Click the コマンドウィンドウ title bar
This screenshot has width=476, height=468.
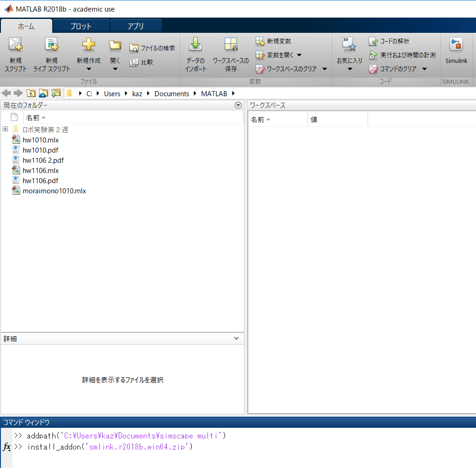click(238, 422)
